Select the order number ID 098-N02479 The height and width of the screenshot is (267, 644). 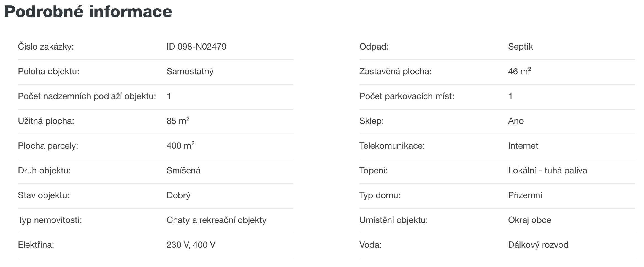tap(196, 47)
